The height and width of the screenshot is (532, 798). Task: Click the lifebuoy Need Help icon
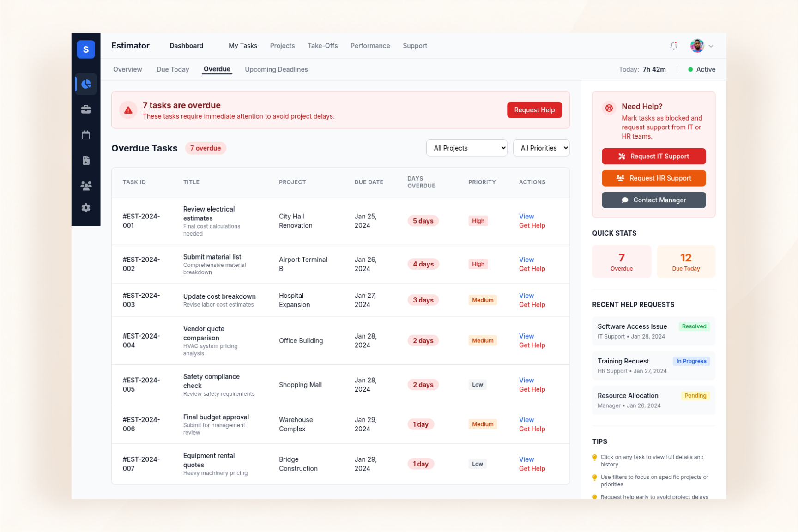(609, 108)
